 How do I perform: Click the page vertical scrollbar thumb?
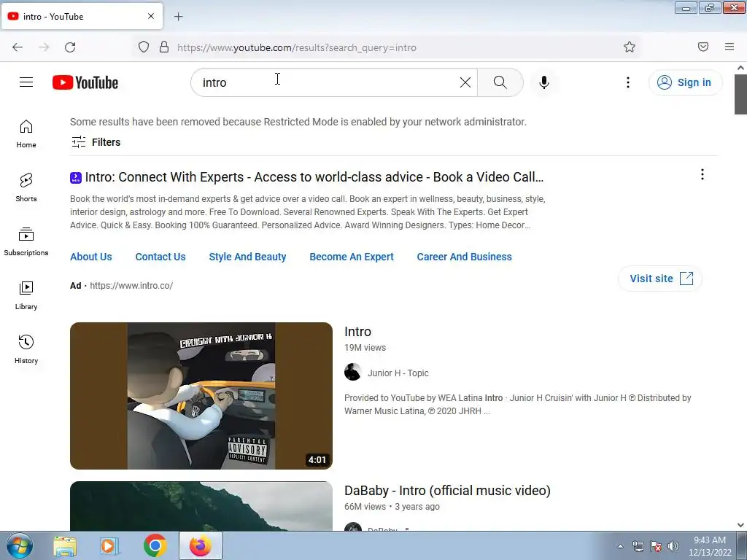tap(740, 94)
